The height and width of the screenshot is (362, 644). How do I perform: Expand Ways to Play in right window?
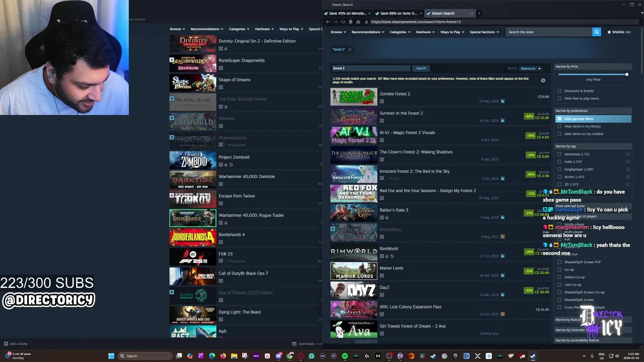tap(452, 32)
